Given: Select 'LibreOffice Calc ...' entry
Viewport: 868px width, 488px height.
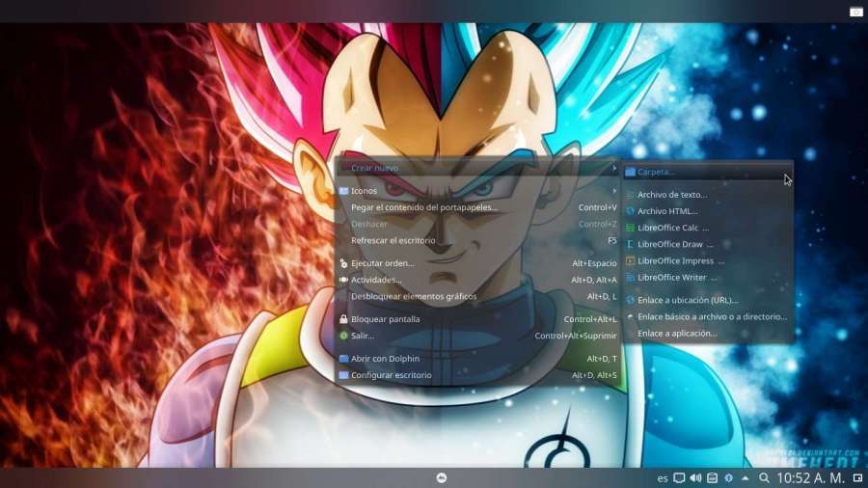Looking at the screenshot, I should click(x=672, y=228).
